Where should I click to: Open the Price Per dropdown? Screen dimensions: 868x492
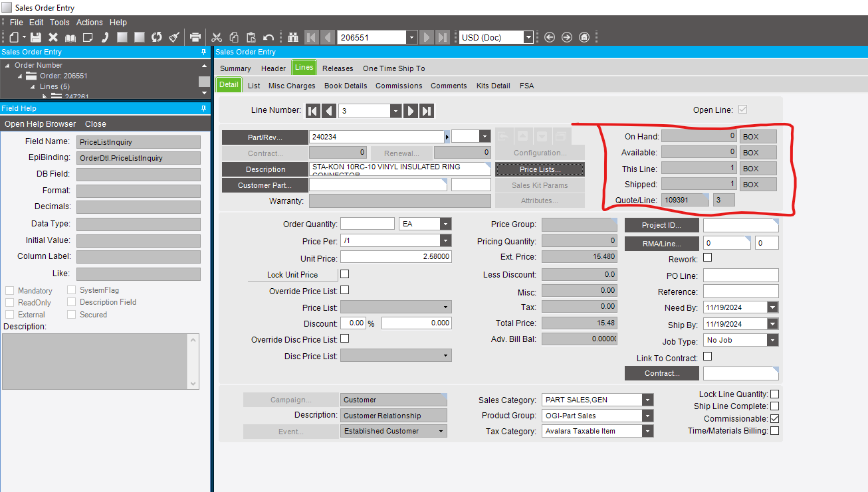pyautogui.click(x=446, y=240)
